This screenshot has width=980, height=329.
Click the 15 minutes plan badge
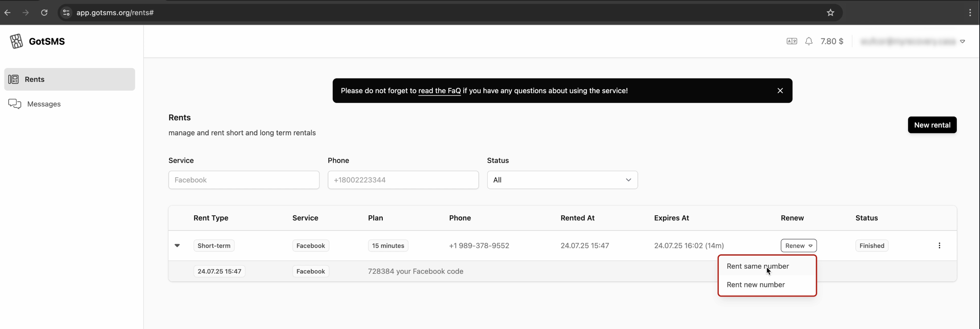[388, 245]
